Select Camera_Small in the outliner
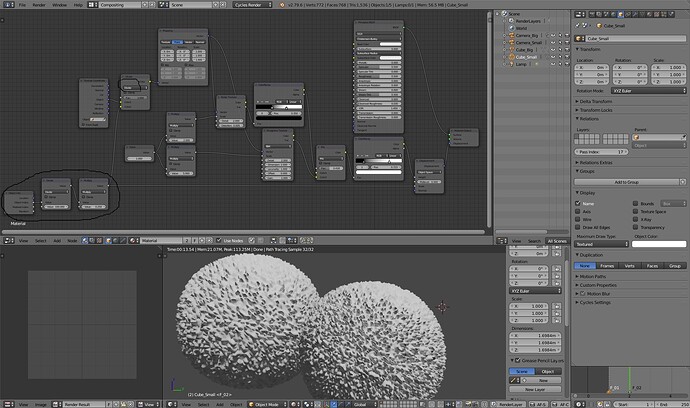 coord(529,43)
